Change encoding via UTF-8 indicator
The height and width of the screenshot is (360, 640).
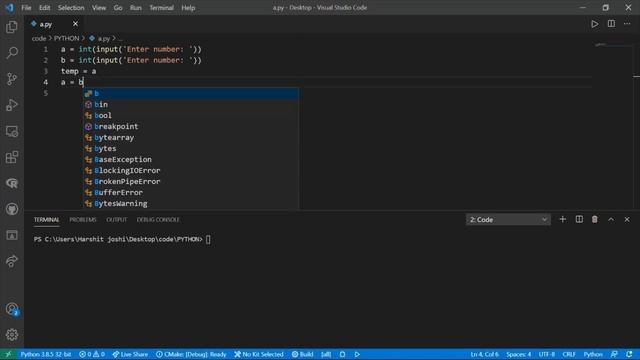[x=547, y=354]
